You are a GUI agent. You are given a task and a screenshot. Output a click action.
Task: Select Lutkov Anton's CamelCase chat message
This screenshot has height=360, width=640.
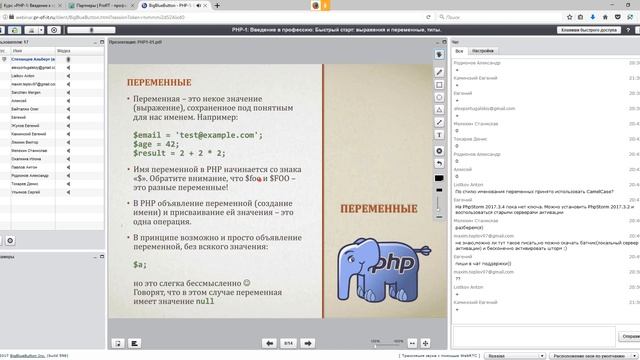pos(534,191)
